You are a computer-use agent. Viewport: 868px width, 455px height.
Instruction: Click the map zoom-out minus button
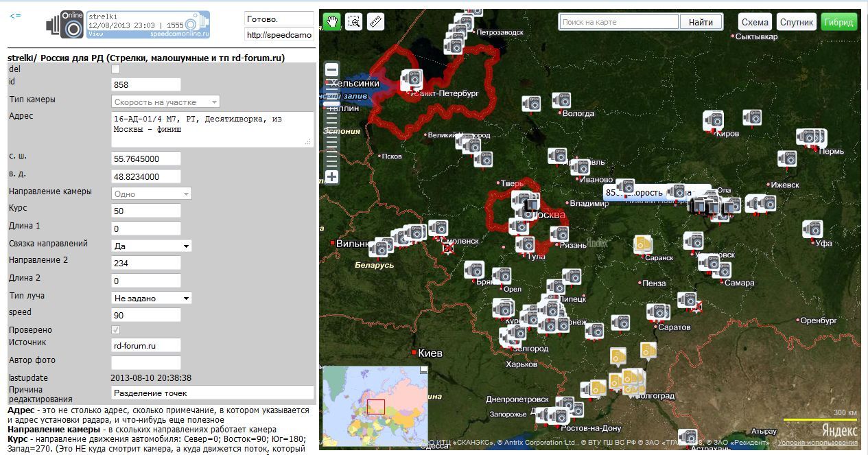point(331,70)
